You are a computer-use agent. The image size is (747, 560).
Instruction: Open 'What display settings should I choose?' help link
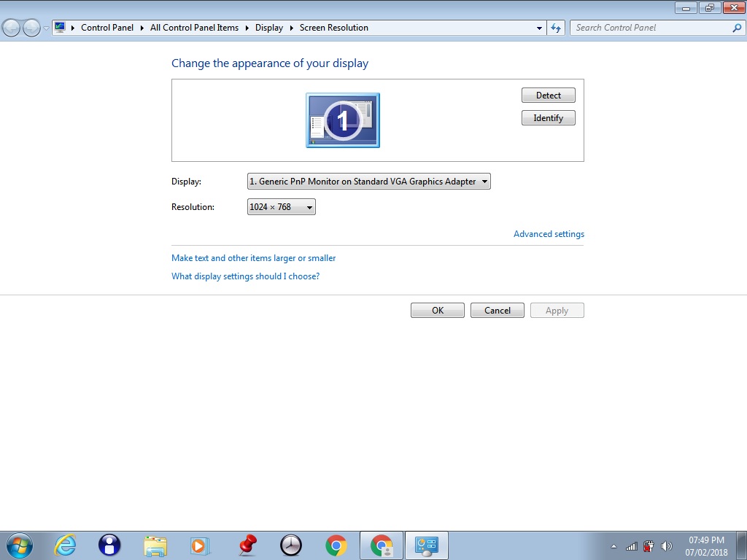tap(245, 276)
